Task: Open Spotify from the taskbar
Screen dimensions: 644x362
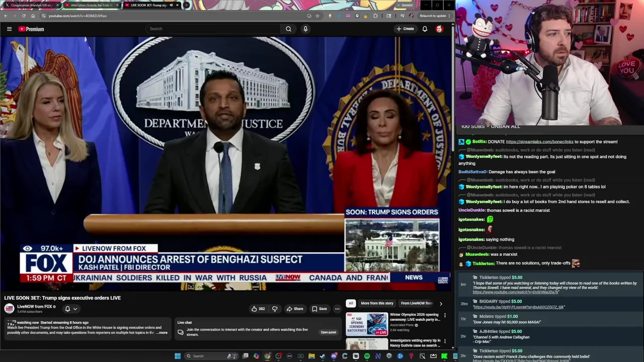Action: click(x=367, y=356)
